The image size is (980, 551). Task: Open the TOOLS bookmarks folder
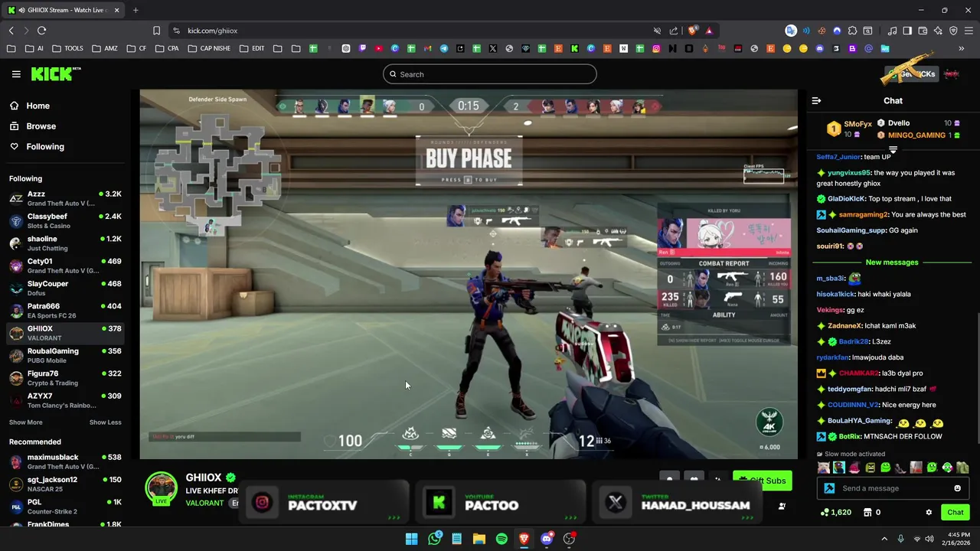67,48
